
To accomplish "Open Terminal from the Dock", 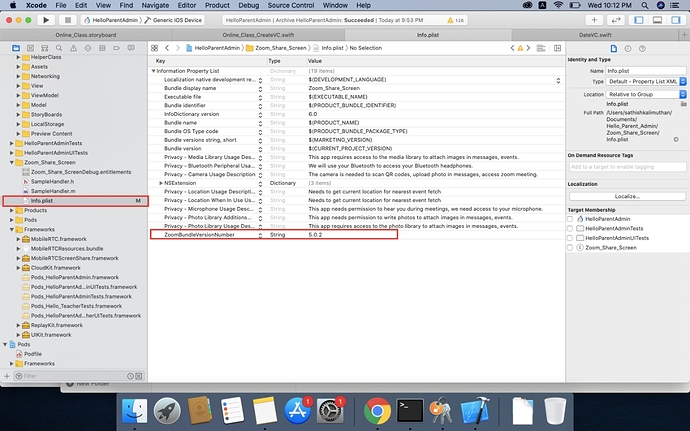I will [x=410, y=410].
